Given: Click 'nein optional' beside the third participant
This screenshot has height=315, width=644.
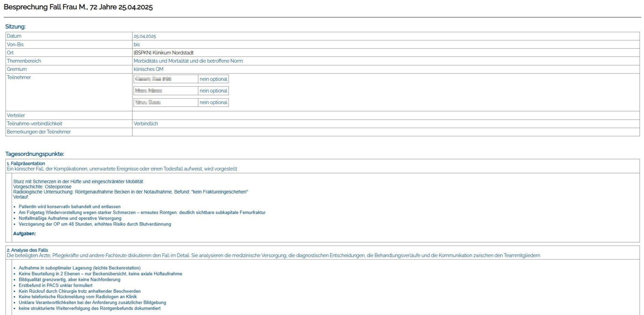Looking at the screenshot, I should point(213,103).
